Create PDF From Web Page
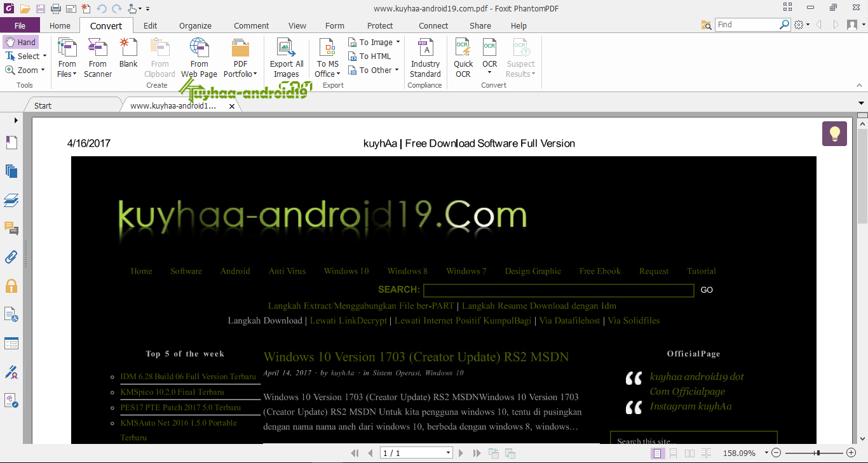The width and height of the screenshot is (868, 463). 200,58
